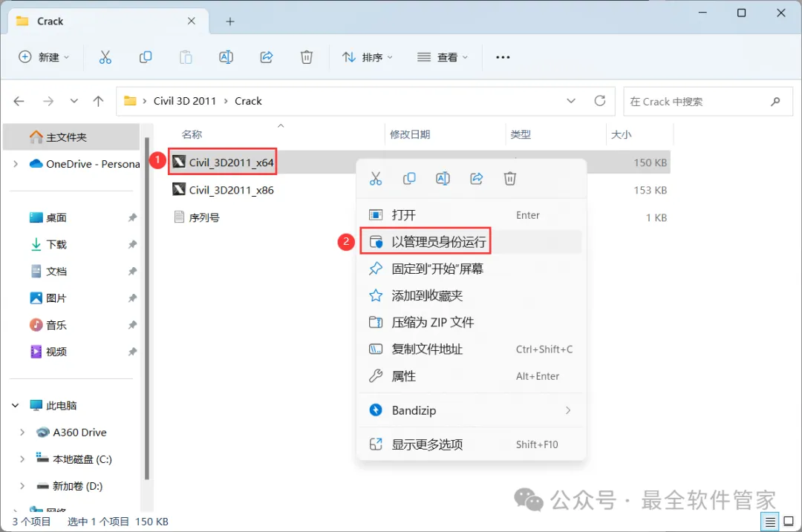Expand the 本地磁盘 (C:) node
Screen dimensions: 802x532
(x=22, y=459)
